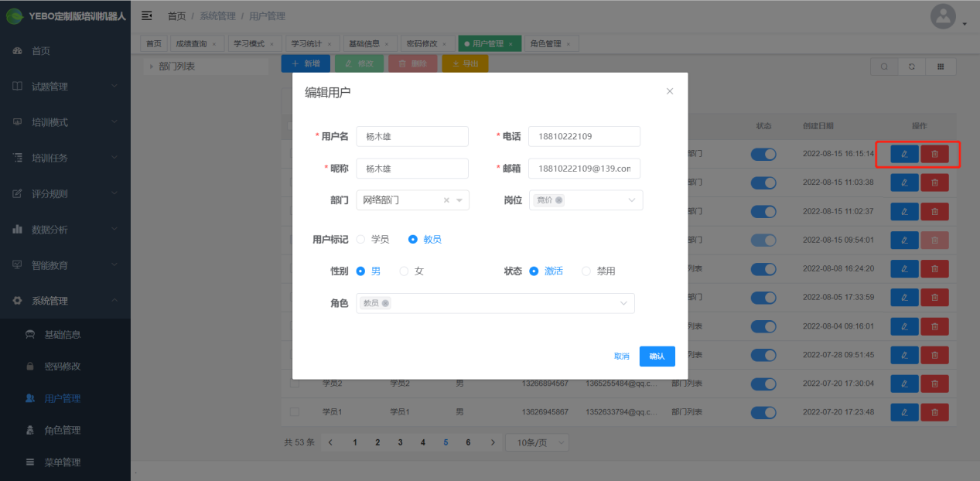Remove the 教员 tag from 角色
The image size is (980, 481).
[385, 303]
